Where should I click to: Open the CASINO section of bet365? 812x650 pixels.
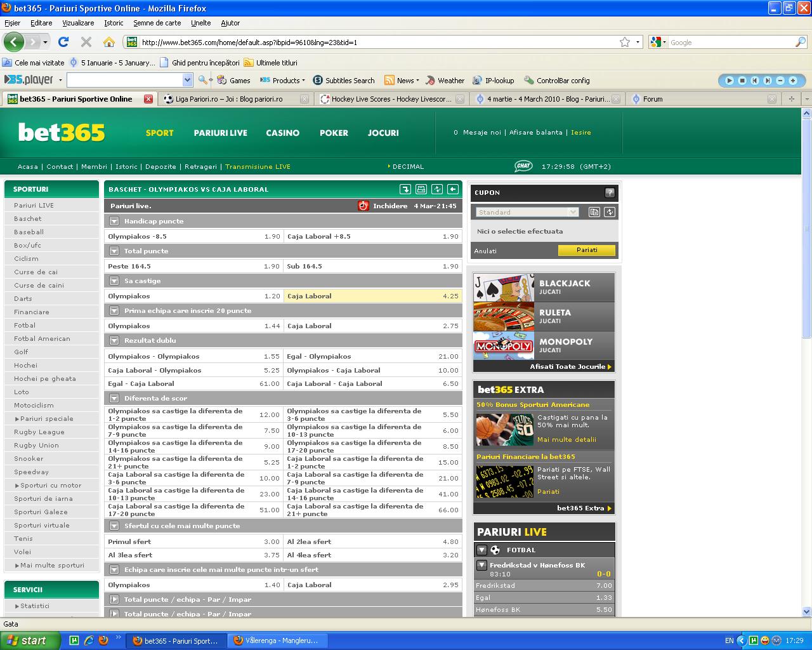tap(283, 133)
